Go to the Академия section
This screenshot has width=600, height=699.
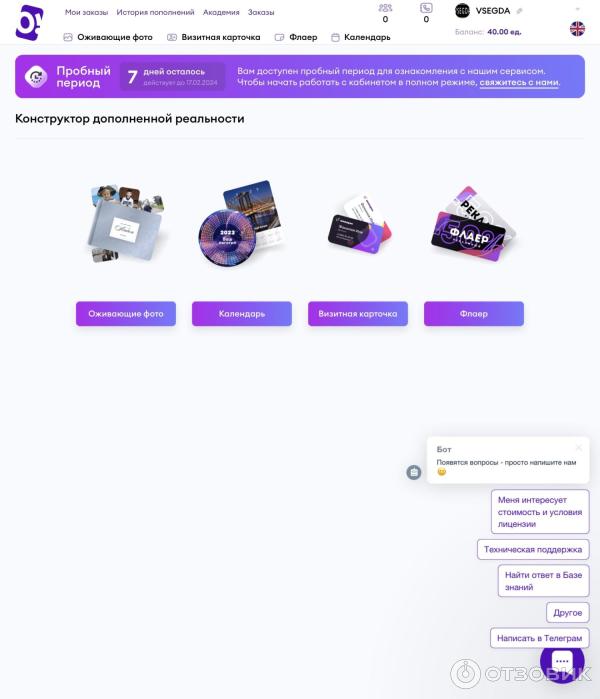click(221, 12)
